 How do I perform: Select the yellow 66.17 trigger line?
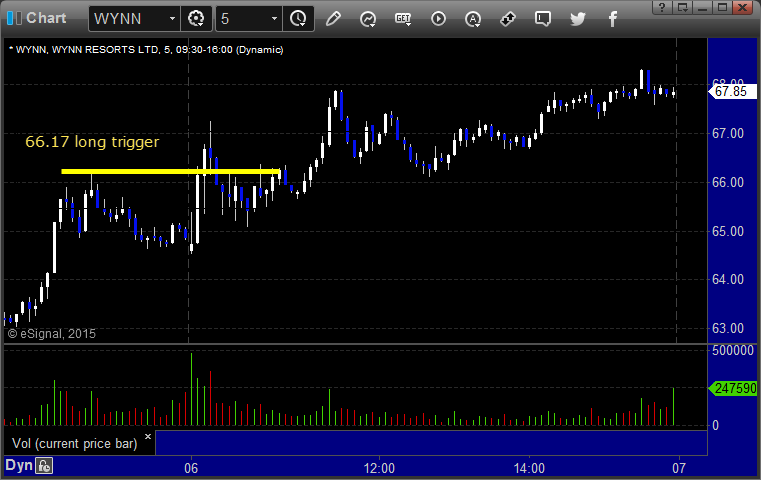click(170, 171)
